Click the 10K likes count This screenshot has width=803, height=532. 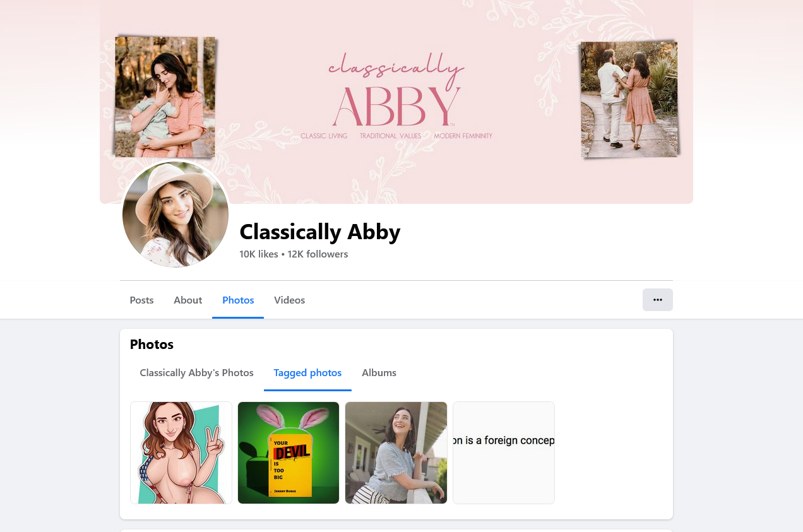[x=259, y=254]
